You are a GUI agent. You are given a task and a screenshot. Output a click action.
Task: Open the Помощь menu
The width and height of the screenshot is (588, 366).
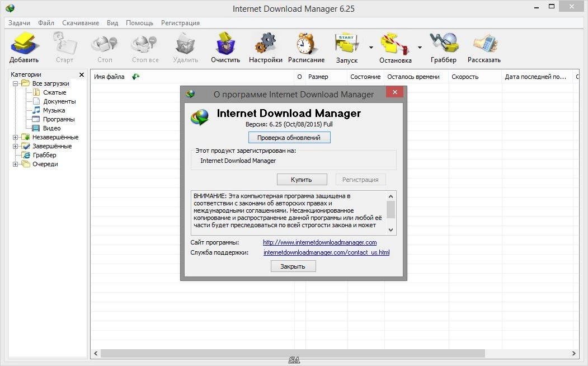tap(139, 23)
